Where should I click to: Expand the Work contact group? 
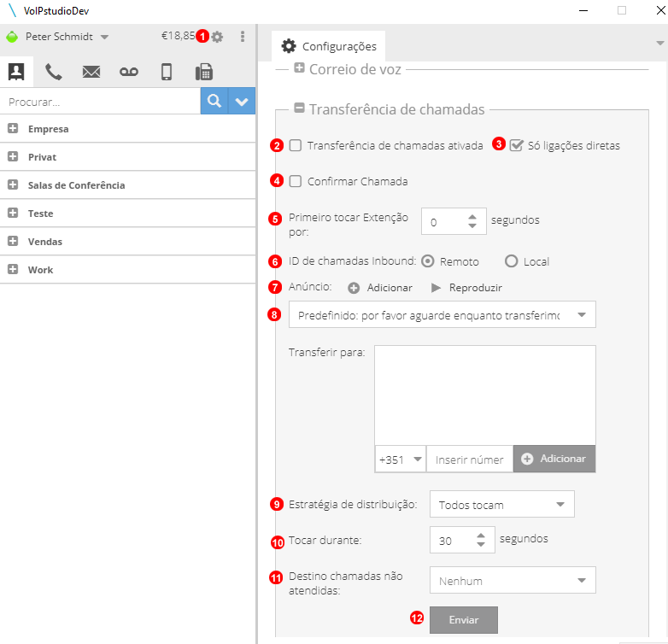[x=13, y=269]
